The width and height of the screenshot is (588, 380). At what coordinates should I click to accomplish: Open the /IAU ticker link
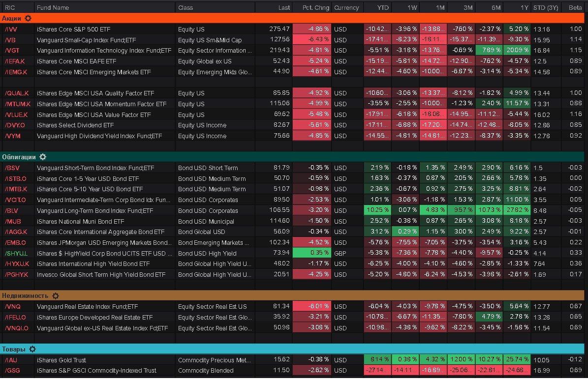click(11, 360)
